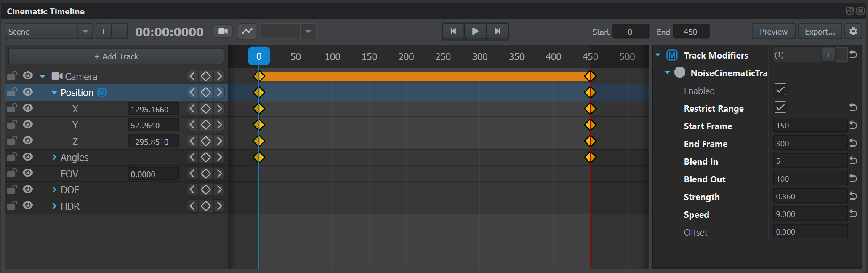The image size is (868, 273).
Task: Click the modifier badge next to Position
Action: click(102, 92)
